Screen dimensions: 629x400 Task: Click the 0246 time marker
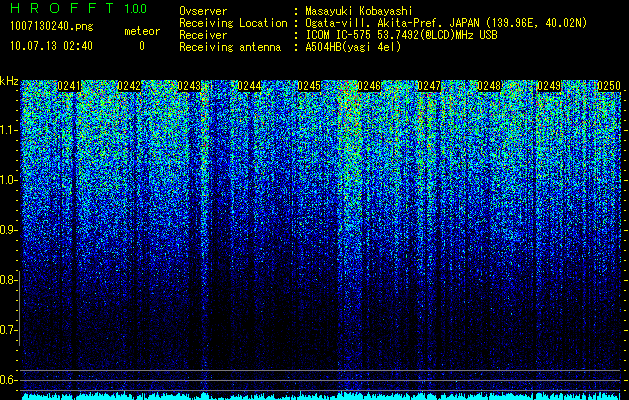[369, 86]
